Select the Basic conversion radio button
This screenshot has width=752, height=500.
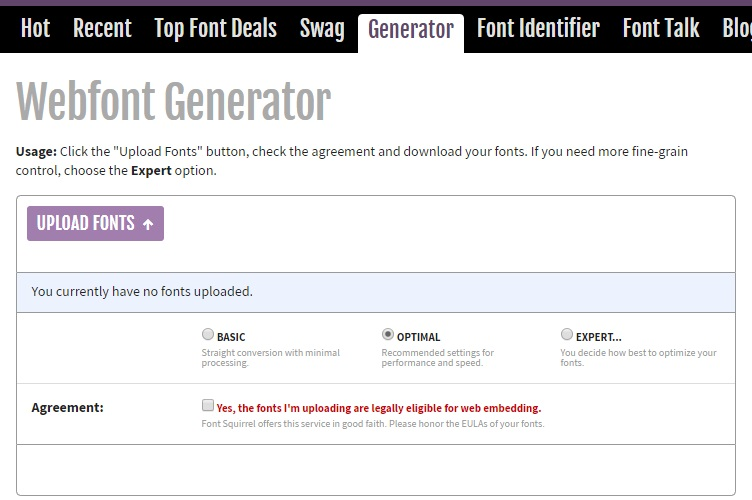[x=208, y=335]
